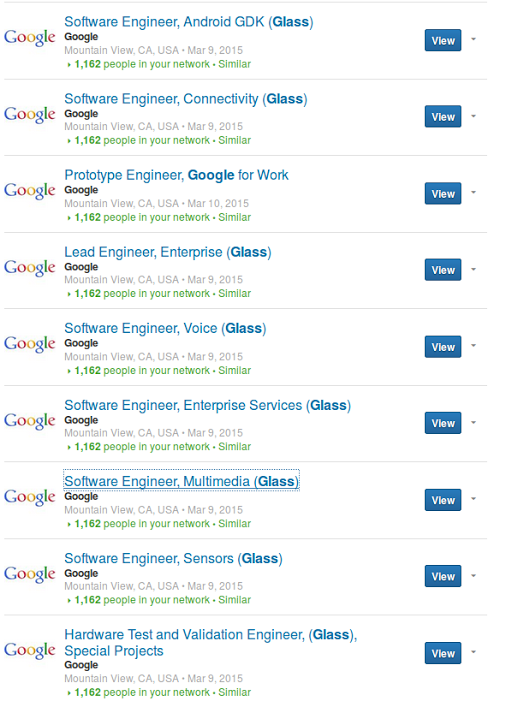
Task: Open dropdown arrow next to Android GDK View
Action: [474, 39]
